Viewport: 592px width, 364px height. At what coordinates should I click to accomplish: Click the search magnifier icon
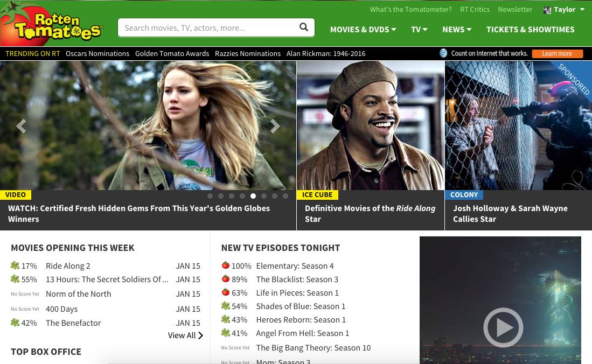pyautogui.click(x=304, y=27)
